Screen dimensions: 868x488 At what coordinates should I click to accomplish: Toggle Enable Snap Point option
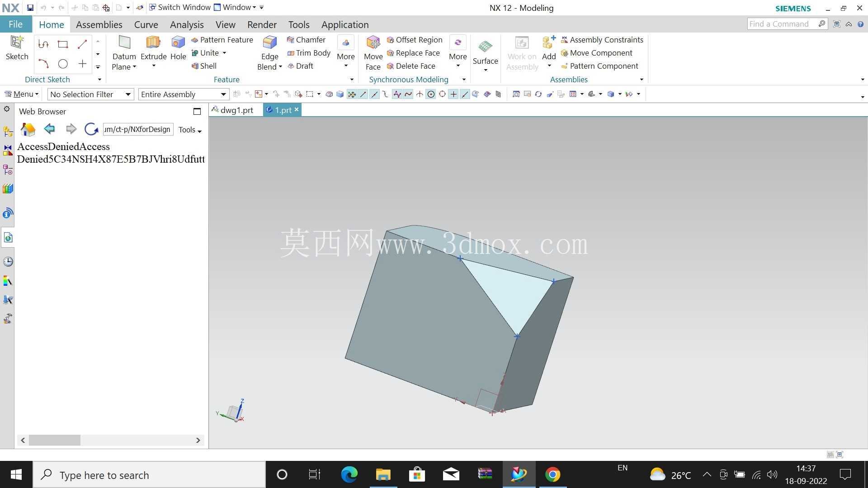coord(352,94)
